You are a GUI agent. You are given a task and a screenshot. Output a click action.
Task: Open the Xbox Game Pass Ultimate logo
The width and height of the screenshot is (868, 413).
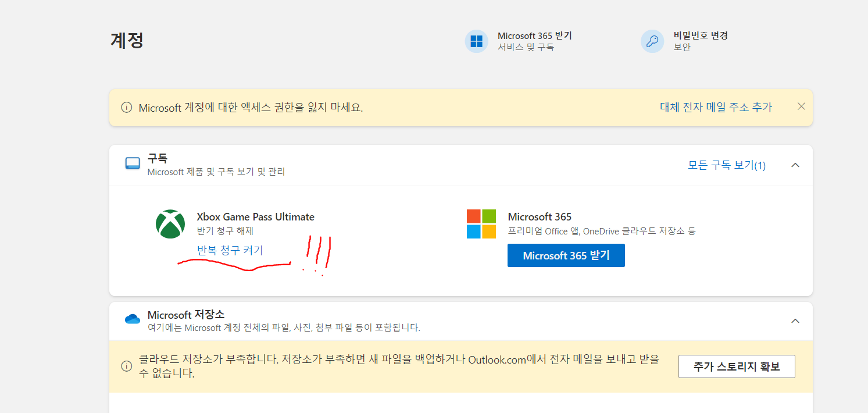[170, 224]
